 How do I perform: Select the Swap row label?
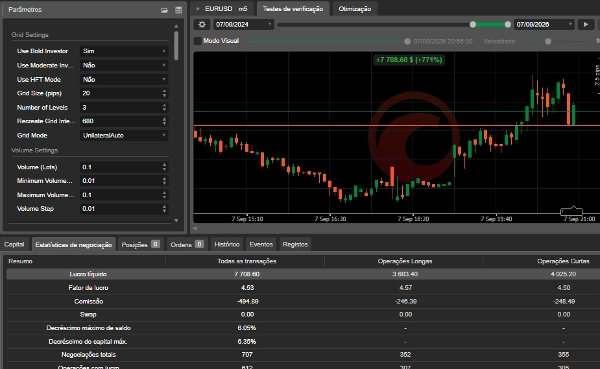coord(88,315)
